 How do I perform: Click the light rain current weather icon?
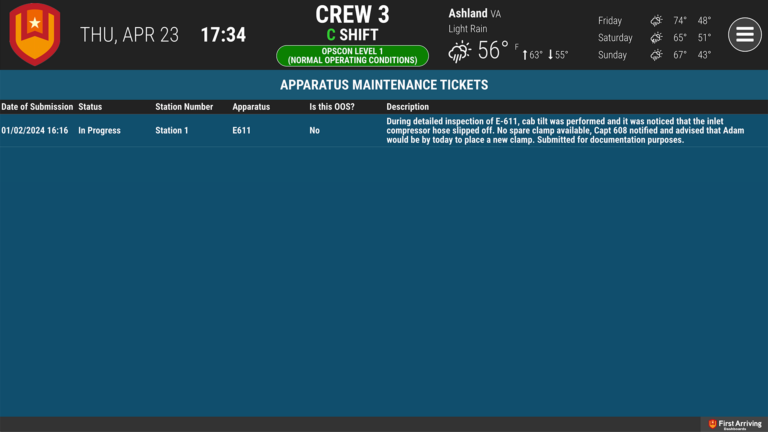tap(460, 52)
